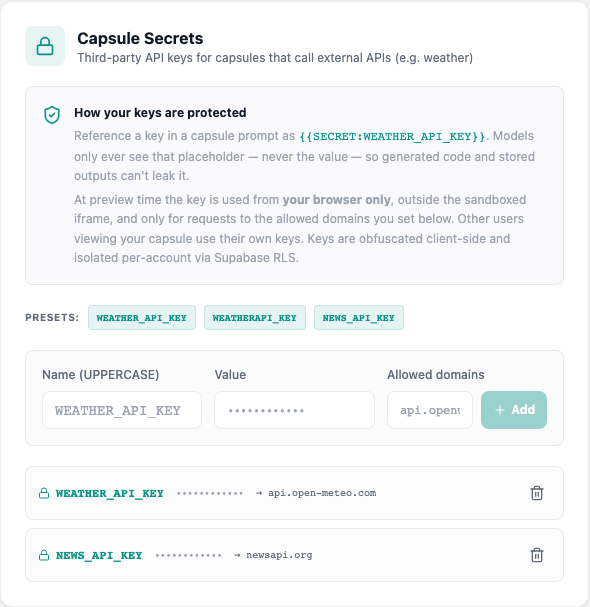Viewport: 590px width, 607px height.
Task: Delete the NEWS_API_KEY secret via trash icon
Action: [x=537, y=555]
